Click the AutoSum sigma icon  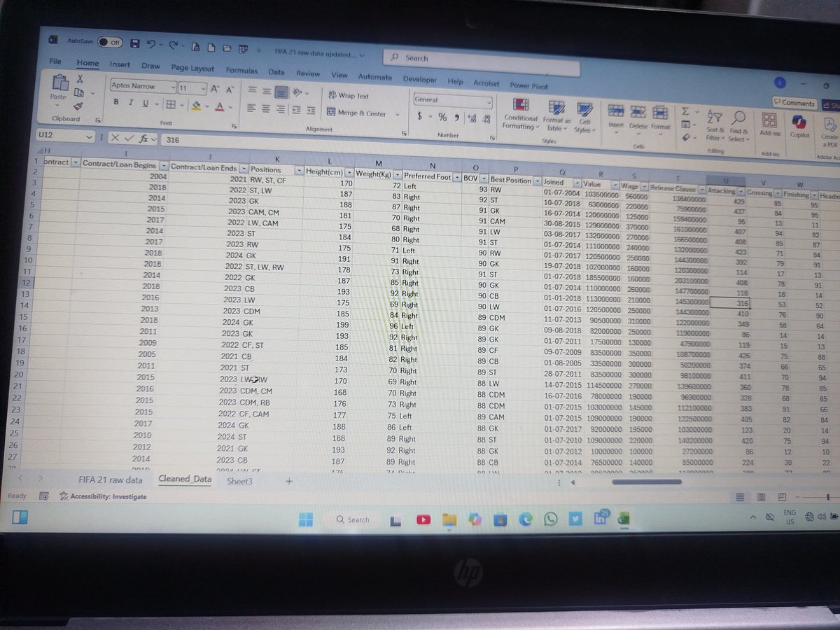(x=686, y=111)
